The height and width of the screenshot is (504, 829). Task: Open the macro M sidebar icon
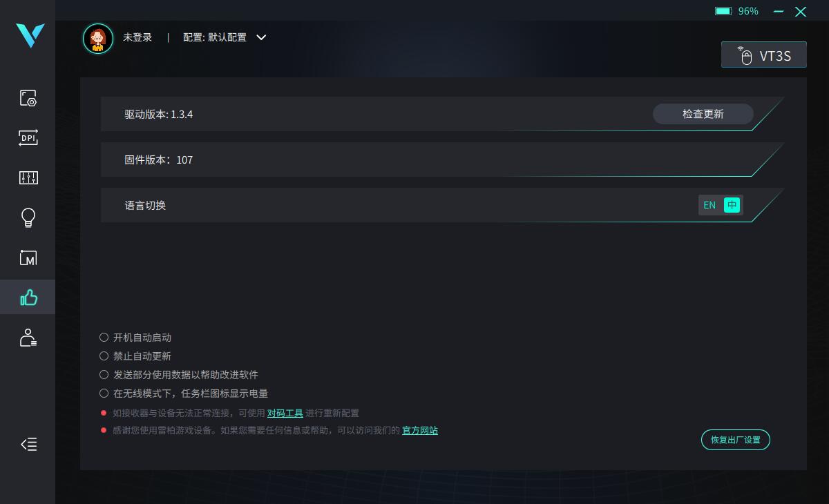coord(28,258)
